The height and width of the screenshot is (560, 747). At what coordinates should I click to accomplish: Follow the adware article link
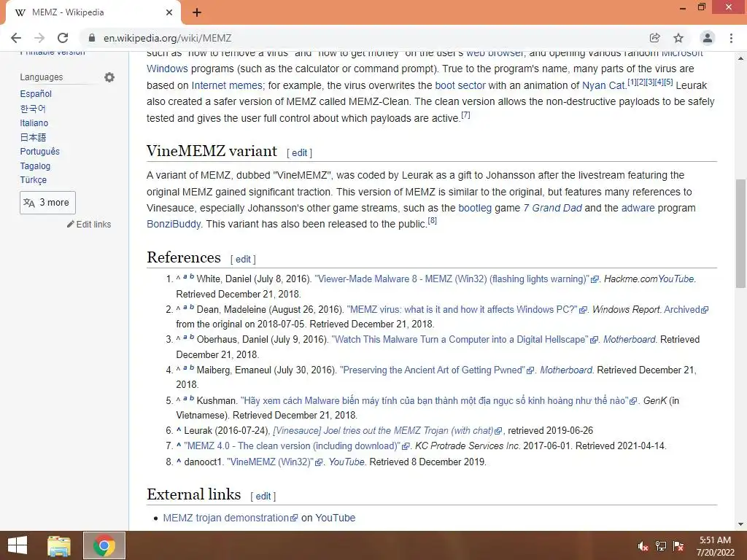coord(638,208)
